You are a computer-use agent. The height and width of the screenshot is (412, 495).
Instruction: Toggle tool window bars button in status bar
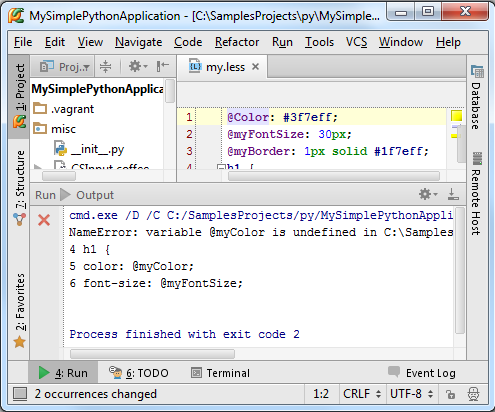pyautogui.click(x=20, y=394)
